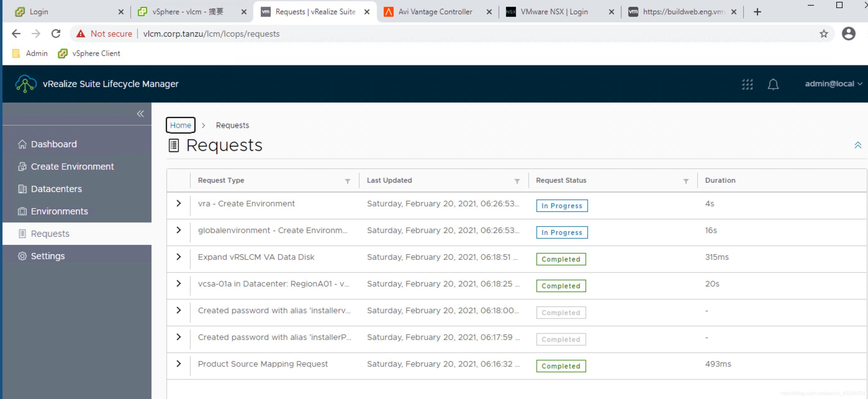Expand the vra - Create Environment request row
868x399 pixels.
[179, 203]
